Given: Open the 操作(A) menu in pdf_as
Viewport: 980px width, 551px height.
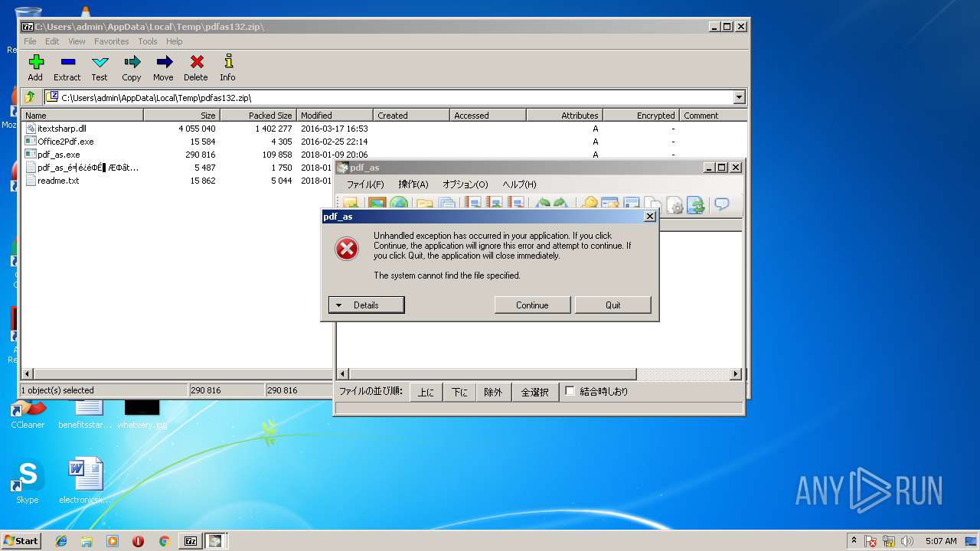Looking at the screenshot, I should tap(413, 184).
